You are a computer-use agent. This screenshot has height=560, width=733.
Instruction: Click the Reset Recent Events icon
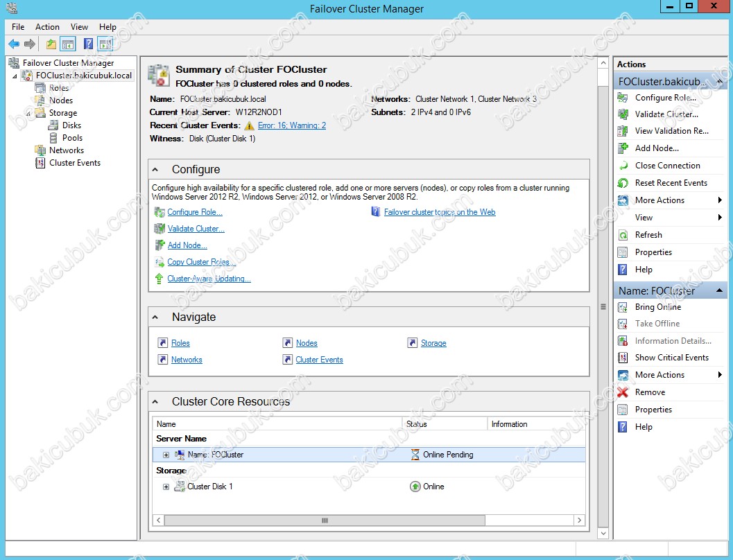tap(623, 183)
